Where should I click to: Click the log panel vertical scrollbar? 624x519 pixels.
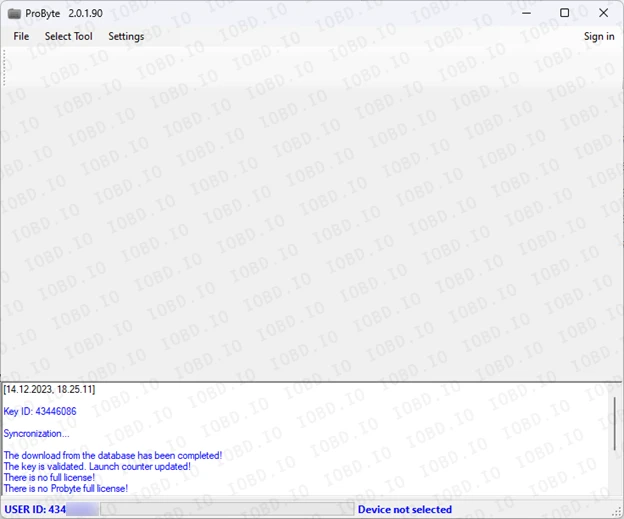coord(614,423)
